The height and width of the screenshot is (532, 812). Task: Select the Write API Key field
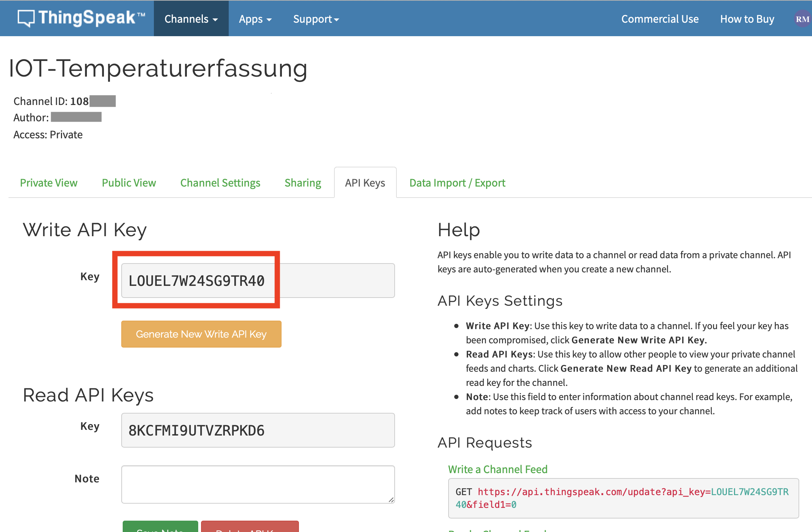[258, 280]
